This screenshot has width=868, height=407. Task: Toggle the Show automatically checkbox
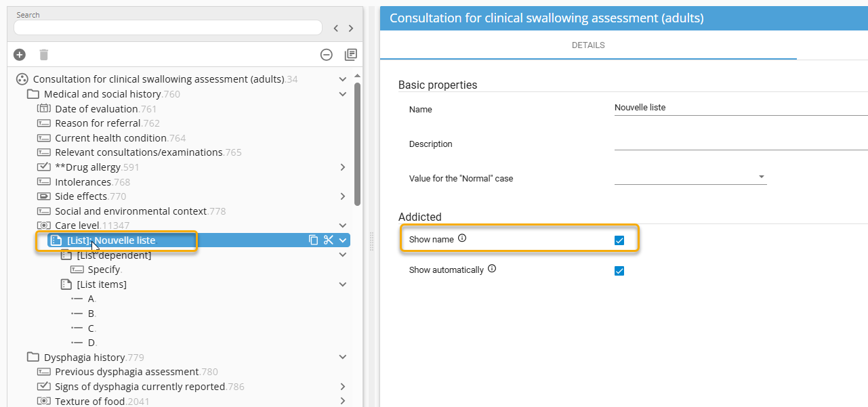(619, 271)
